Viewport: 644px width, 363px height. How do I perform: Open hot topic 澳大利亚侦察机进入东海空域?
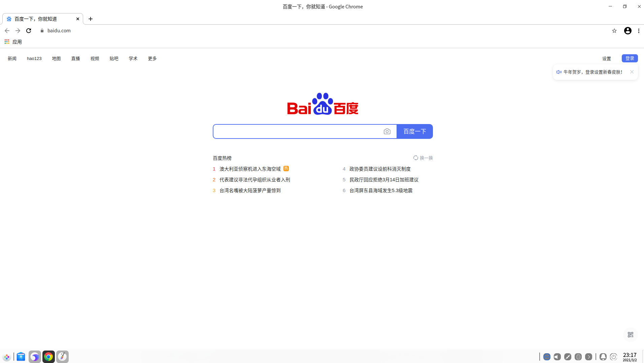(x=250, y=169)
